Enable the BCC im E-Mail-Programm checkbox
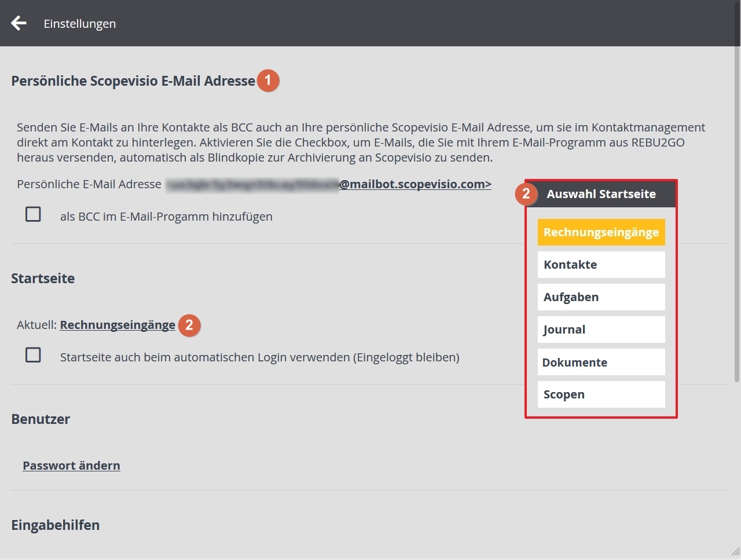Image resolution: width=741 pixels, height=560 pixels. pyautogui.click(x=33, y=214)
